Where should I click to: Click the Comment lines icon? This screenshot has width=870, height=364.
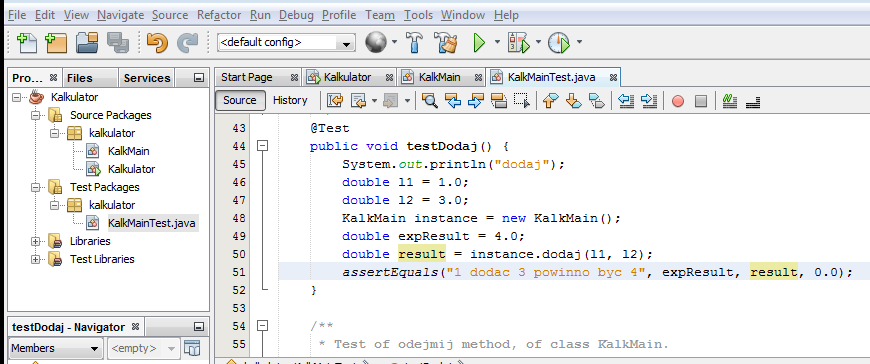click(730, 101)
